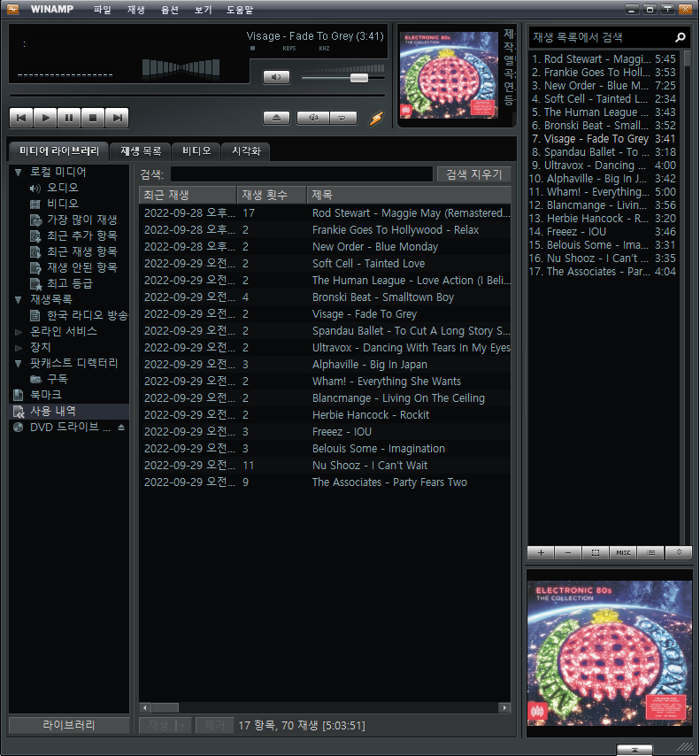700x756 pixels.
Task: Open the 재생 menu
Action: tap(136, 10)
